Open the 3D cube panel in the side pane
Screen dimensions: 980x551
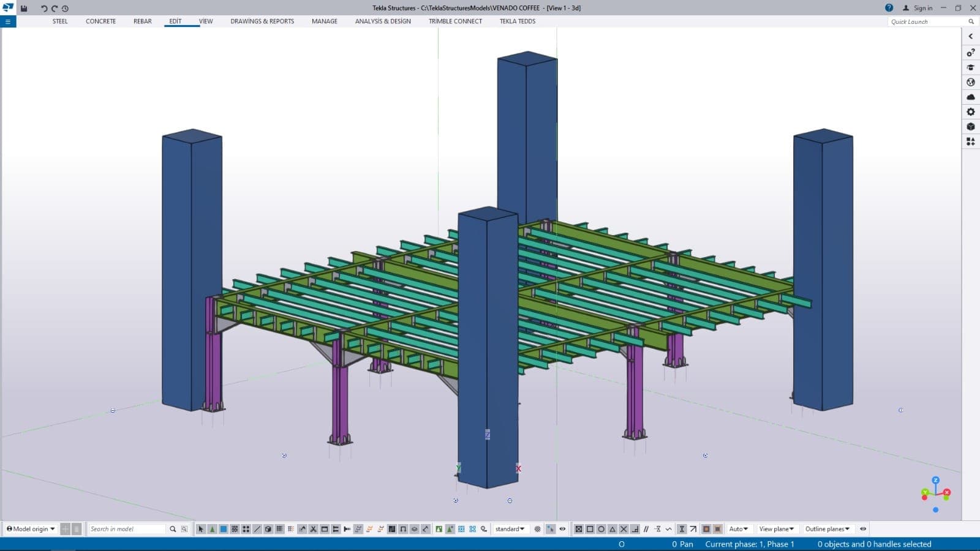click(x=970, y=127)
